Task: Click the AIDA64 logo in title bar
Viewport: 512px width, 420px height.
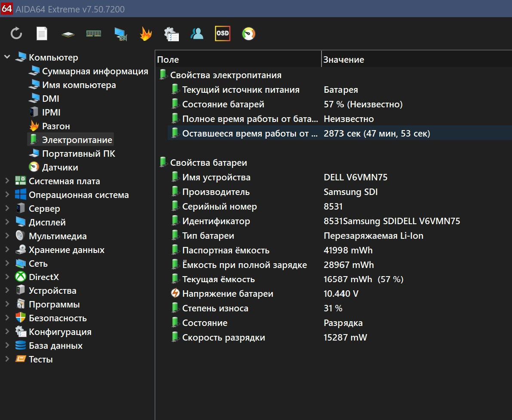Action: [x=6, y=8]
